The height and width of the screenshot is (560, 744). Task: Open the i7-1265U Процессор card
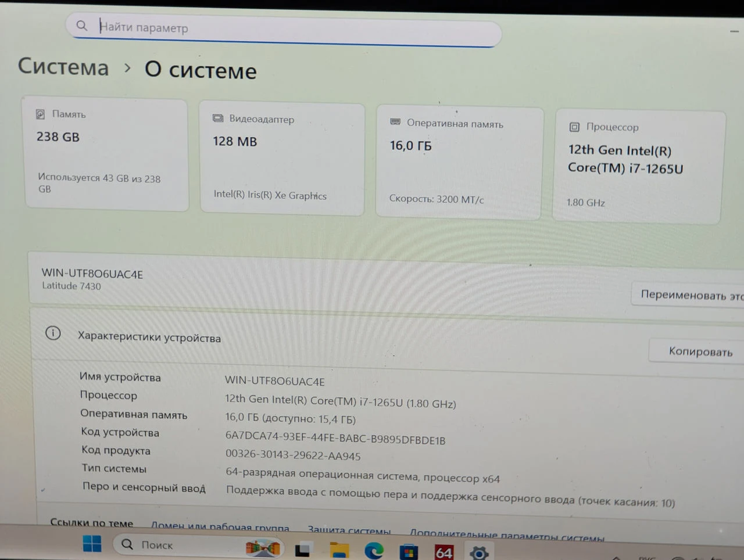(x=638, y=167)
